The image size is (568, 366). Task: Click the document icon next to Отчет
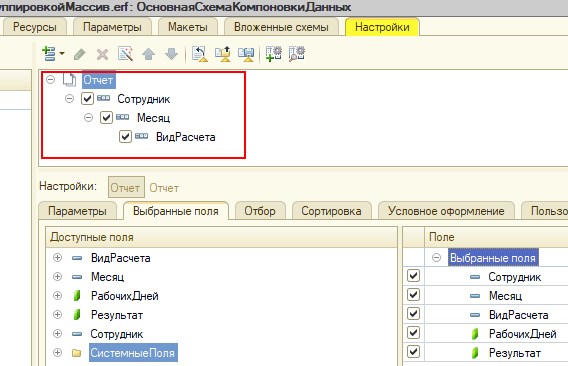click(69, 80)
